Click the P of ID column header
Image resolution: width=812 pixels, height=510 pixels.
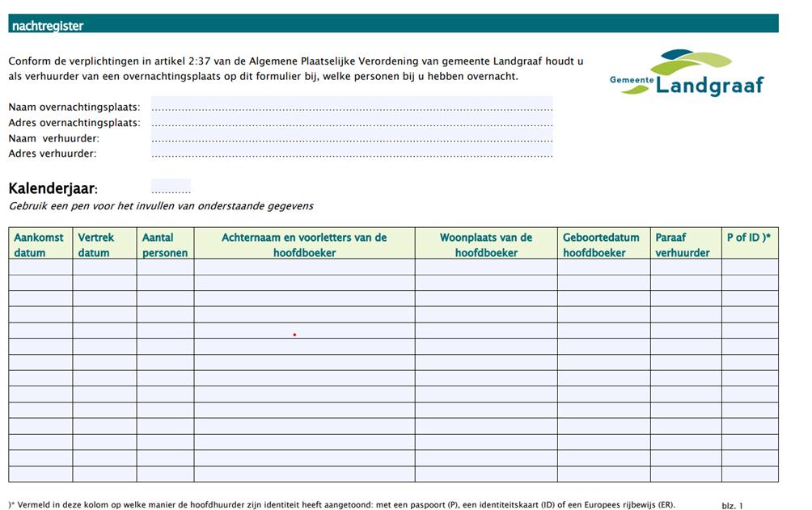point(749,238)
